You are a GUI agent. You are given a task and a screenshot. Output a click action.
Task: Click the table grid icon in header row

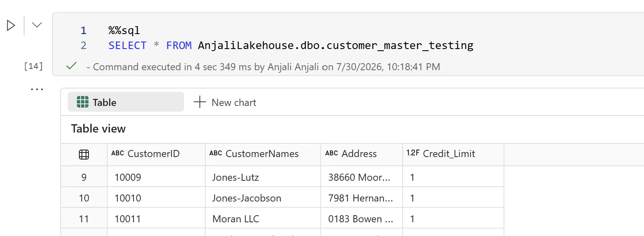click(x=84, y=154)
